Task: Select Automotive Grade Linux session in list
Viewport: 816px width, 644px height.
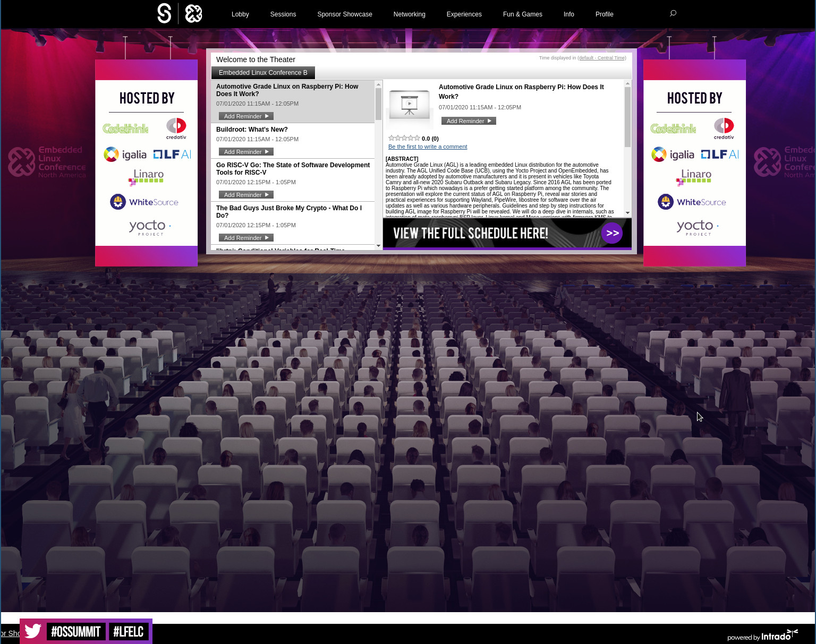Action: pyautogui.click(x=287, y=90)
